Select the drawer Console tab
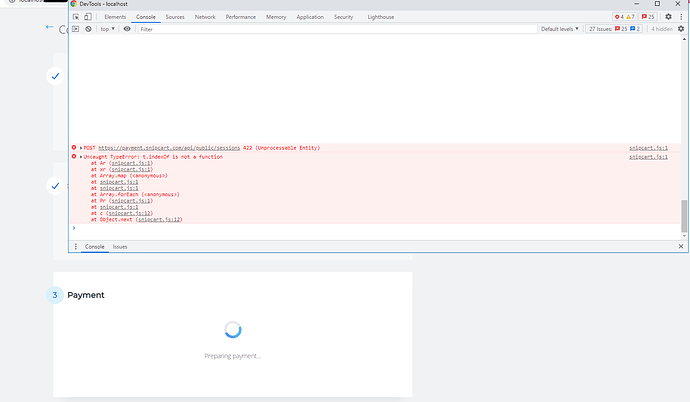The height and width of the screenshot is (402, 690). [95, 247]
